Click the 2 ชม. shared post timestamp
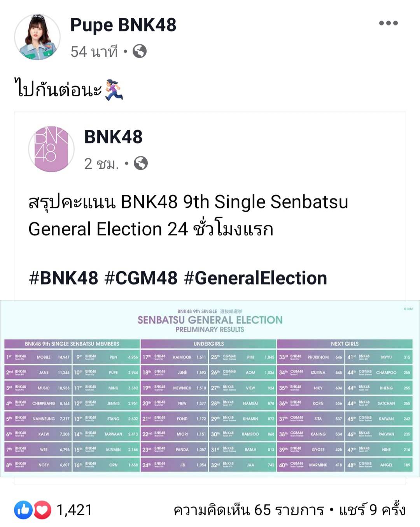Screen dimensions: 420x527 (101, 164)
